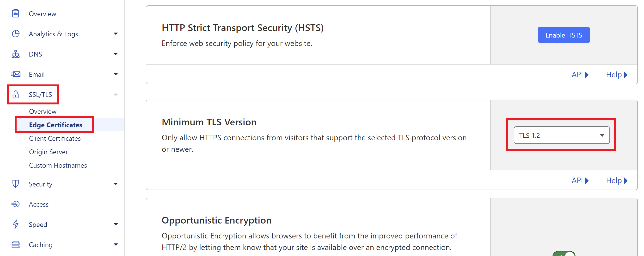Image resolution: width=644 pixels, height=256 pixels.
Task: Click the Enable HSTS button
Action: click(x=564, y=35)
